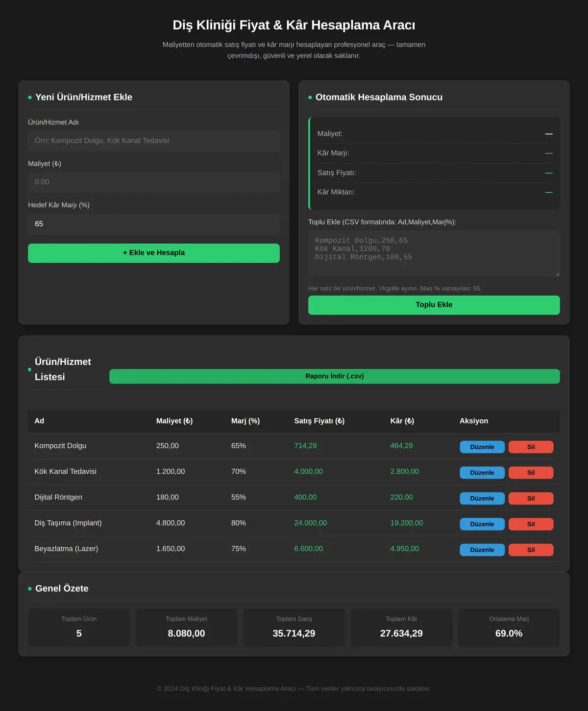The image size is (588, 711).
Task: Click the Toplam Maliyet value 8.080,00
Action: coord(186,634)
